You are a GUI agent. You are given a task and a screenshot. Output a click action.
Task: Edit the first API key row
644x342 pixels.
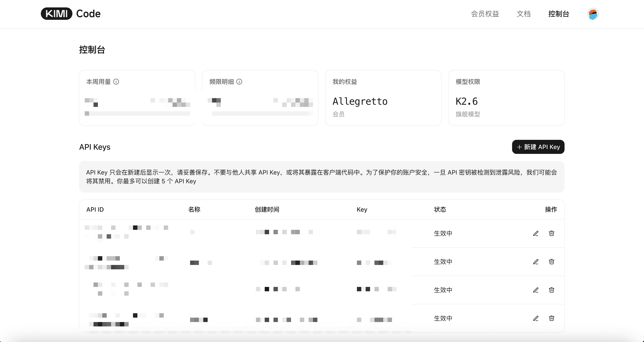coord(536,233)
